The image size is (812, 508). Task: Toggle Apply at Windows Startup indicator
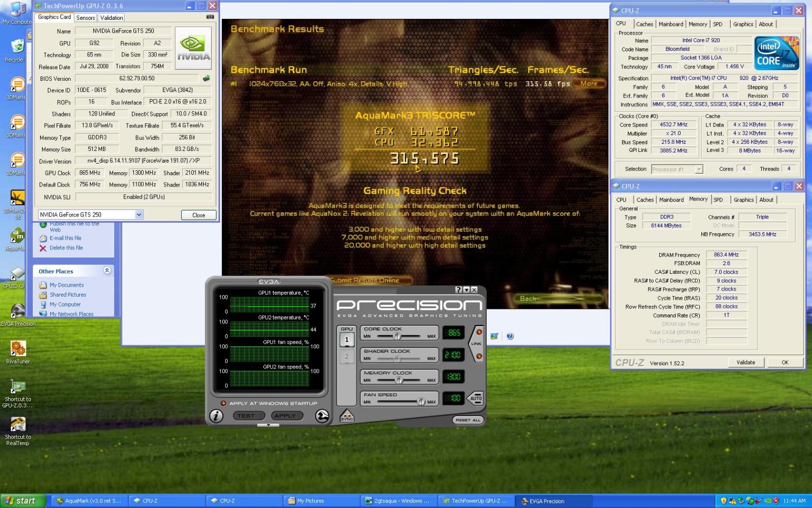pos(223,403)
